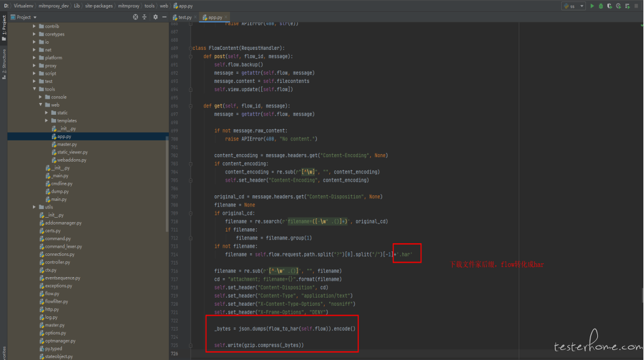Select app.py in the project tree

tap(88, 137)
